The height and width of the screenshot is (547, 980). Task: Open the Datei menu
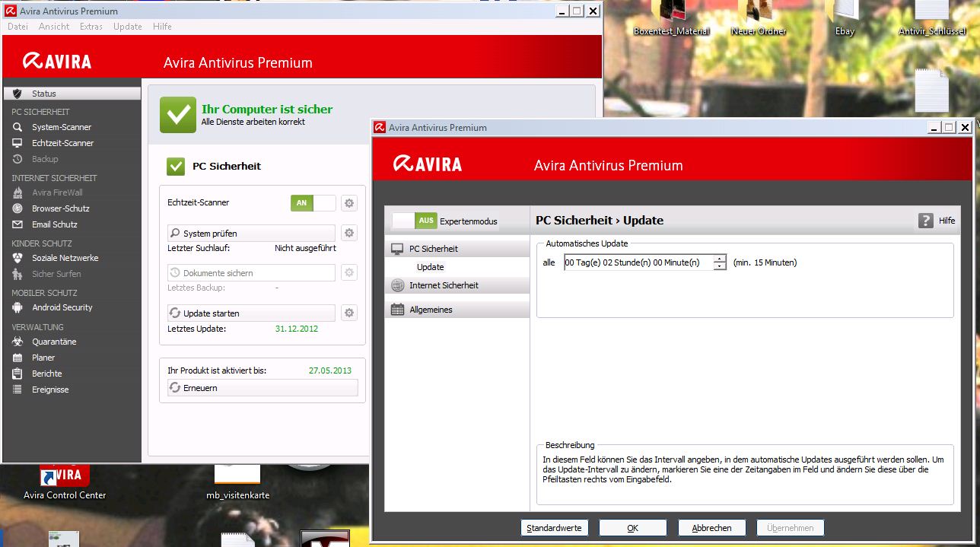pos(17,26)
